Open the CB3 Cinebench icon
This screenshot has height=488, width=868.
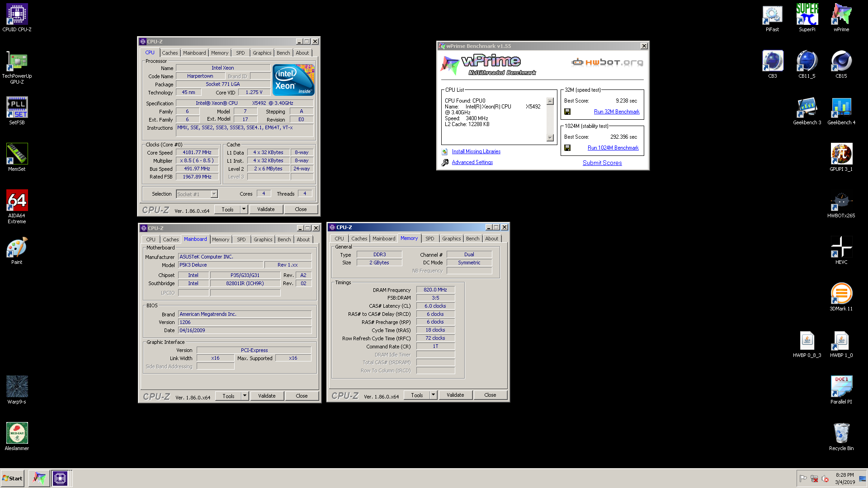pyautogui.click(x=772, y=65)
